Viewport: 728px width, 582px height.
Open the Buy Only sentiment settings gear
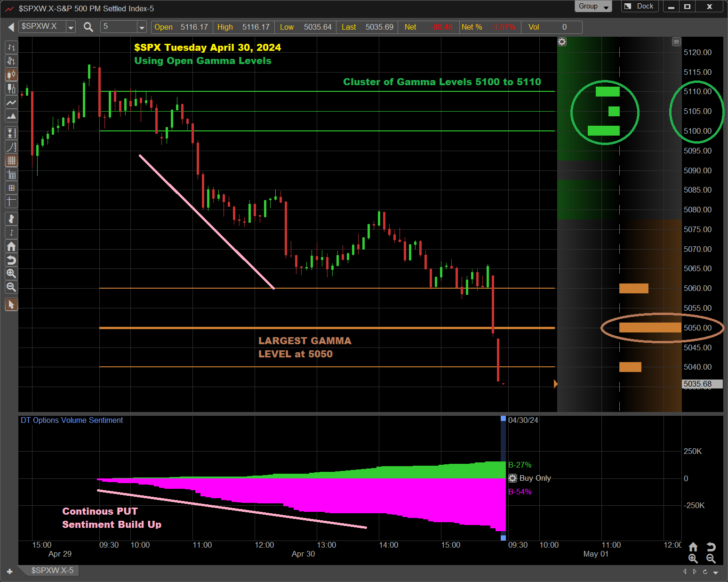(513, 478)
